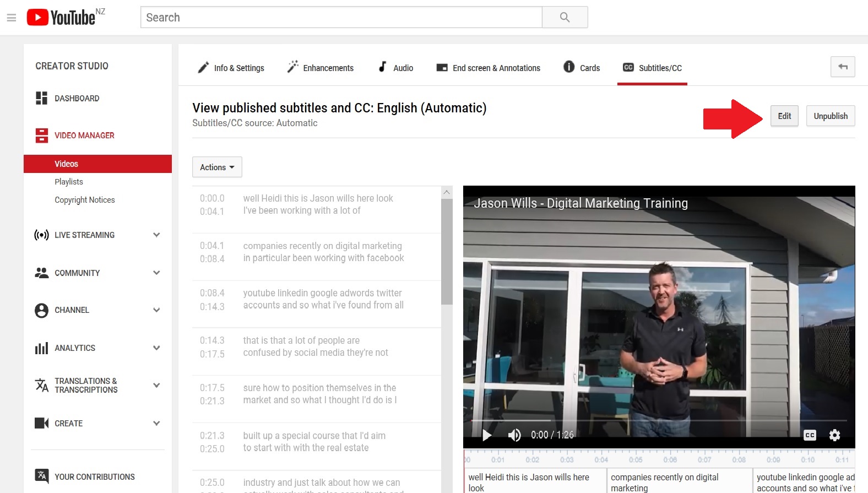Expand the Analytics section

tap(156, 348)
